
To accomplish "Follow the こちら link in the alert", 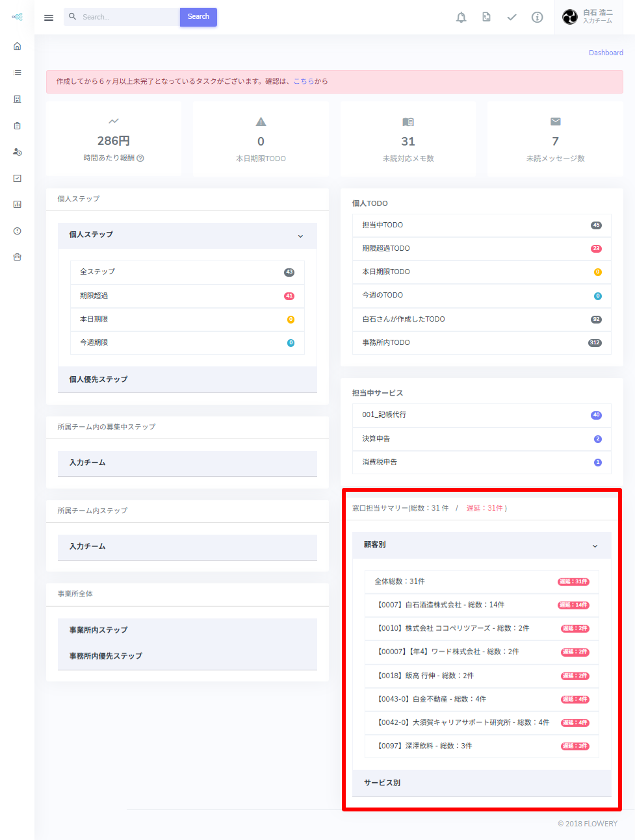I will (x=304, y=81).
